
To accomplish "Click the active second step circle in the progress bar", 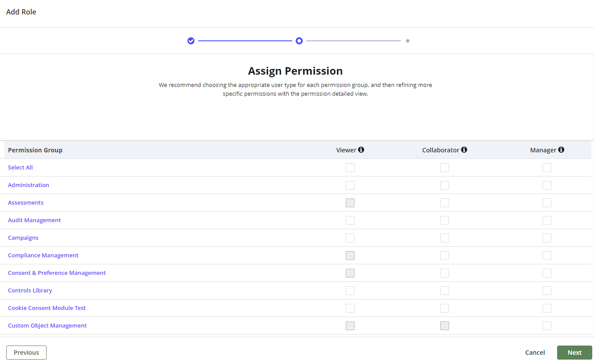I will 299,40.
